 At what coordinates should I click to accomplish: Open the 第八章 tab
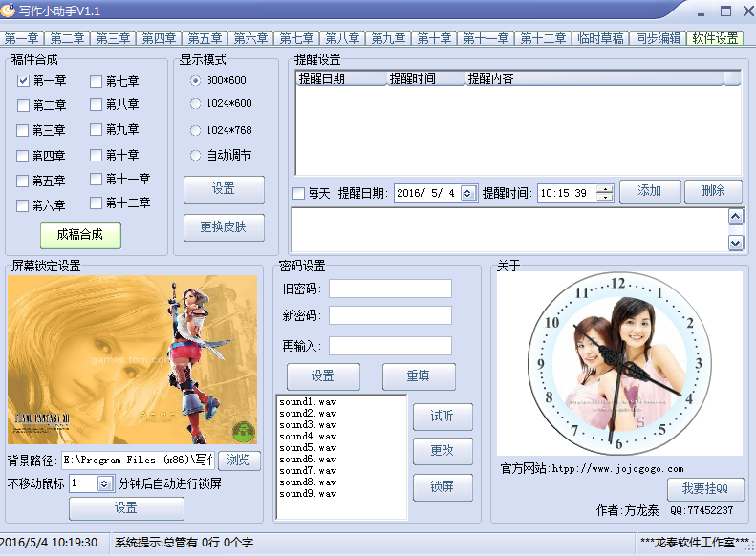pyautogui.click(x=342, y=38)
